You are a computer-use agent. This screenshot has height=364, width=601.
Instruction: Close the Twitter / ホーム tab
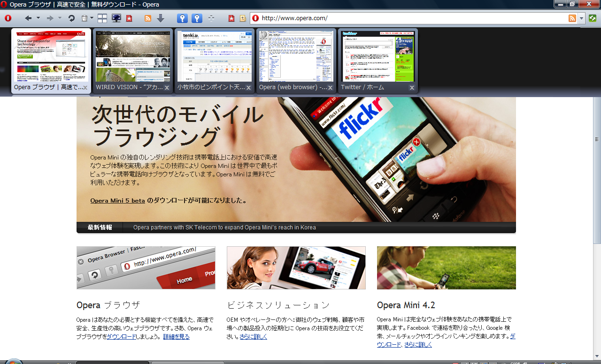[x=412, y=88]
